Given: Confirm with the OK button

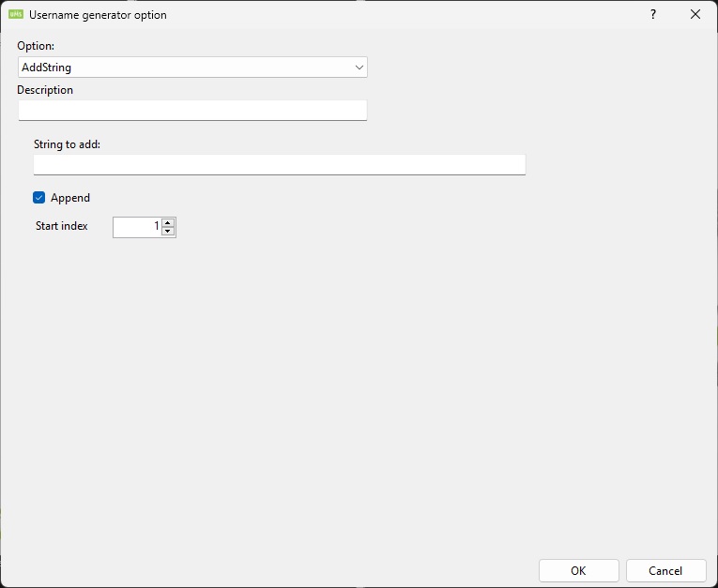Looking at the screenshot, I should click(578, 571).
